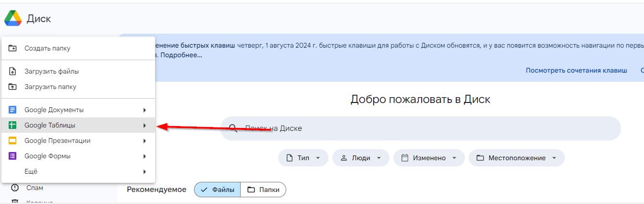This screenshot has width=644, height=204.
Task: Click the calendar icon in Изменено chip
Action: coord(405,158)
